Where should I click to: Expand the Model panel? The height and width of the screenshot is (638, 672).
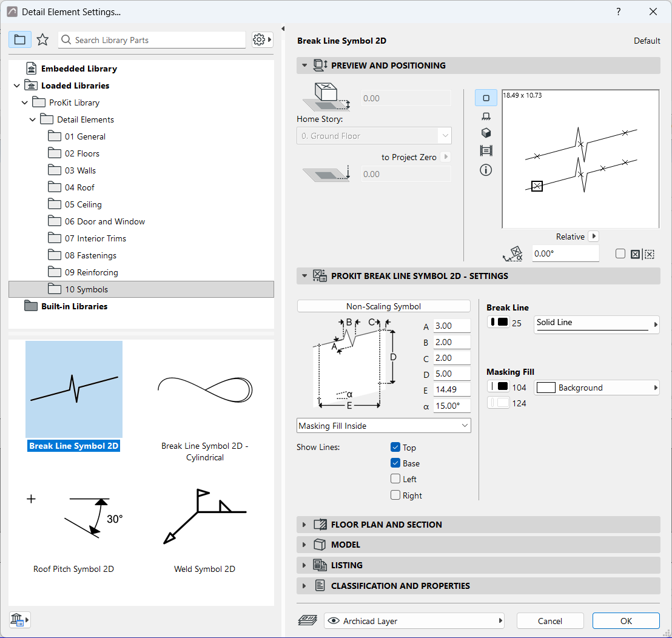tap(479, 545)
